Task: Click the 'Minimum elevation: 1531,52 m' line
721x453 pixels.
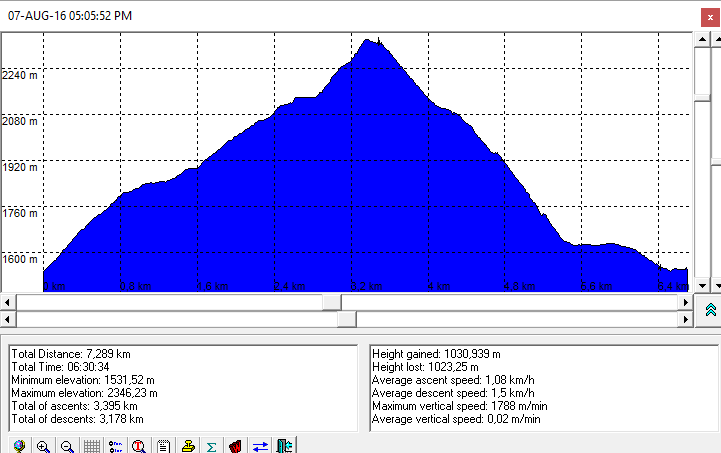Action: click(x=83, y=380)
